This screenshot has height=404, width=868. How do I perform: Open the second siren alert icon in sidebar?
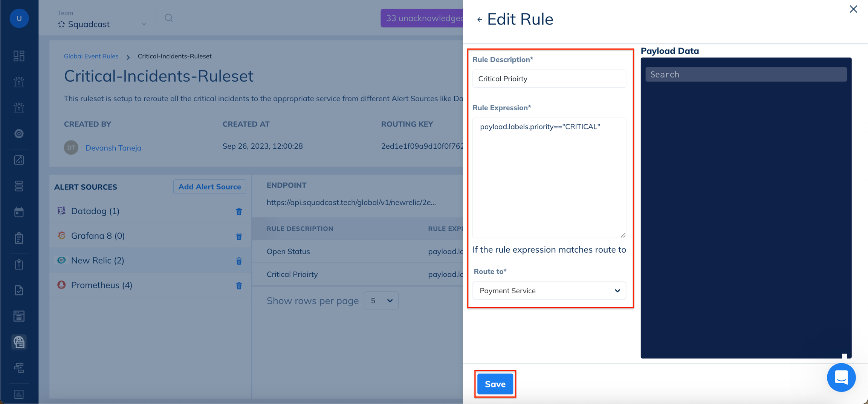pos(19,108)
